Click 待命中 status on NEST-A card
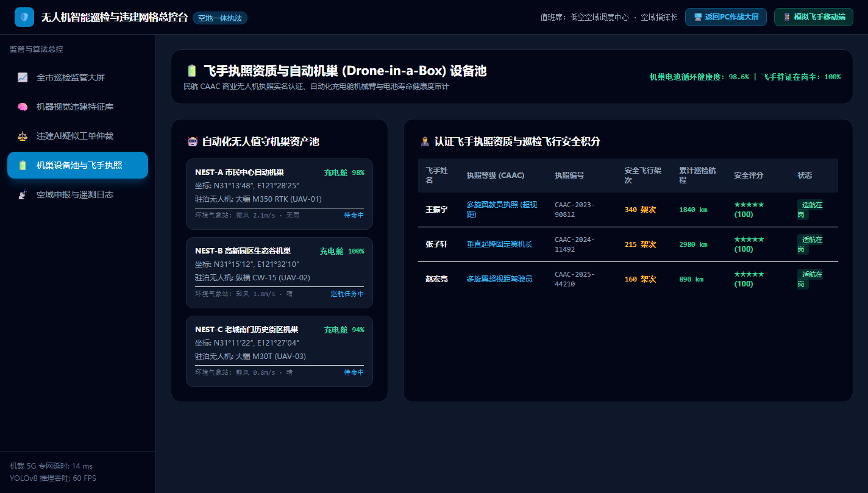The height and width of the screenshot is (493, 868). [354, 215]
